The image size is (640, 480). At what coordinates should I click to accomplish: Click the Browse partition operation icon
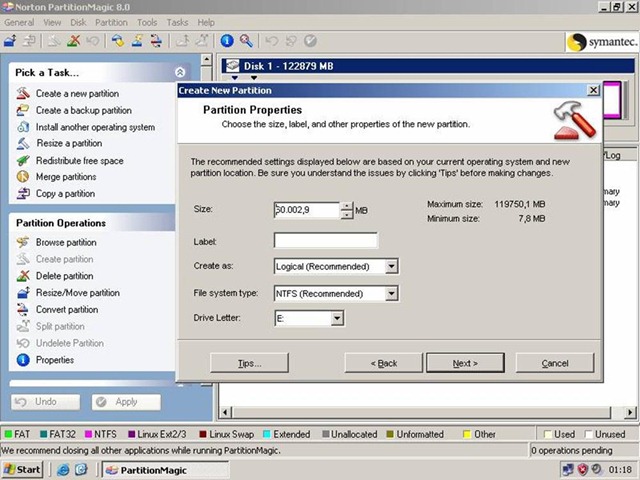coord(23,242)
